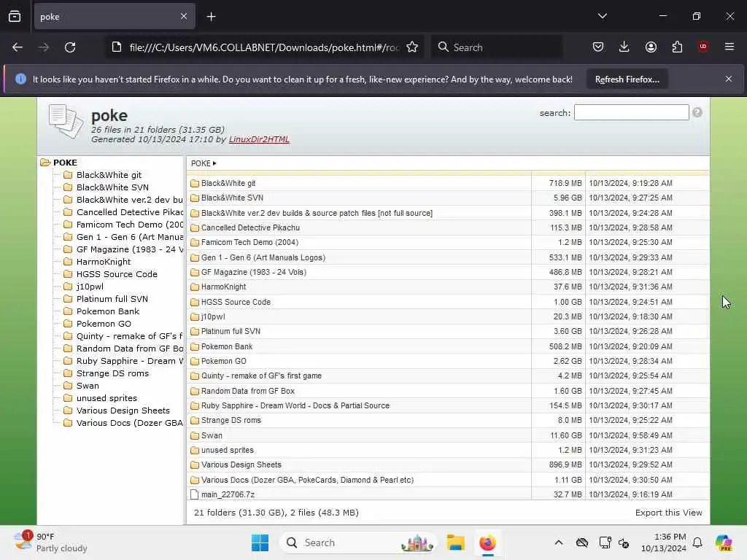Click the Firefox toolbar Search box
This screenshot has height=560, width=747.
tap(497, 47)
